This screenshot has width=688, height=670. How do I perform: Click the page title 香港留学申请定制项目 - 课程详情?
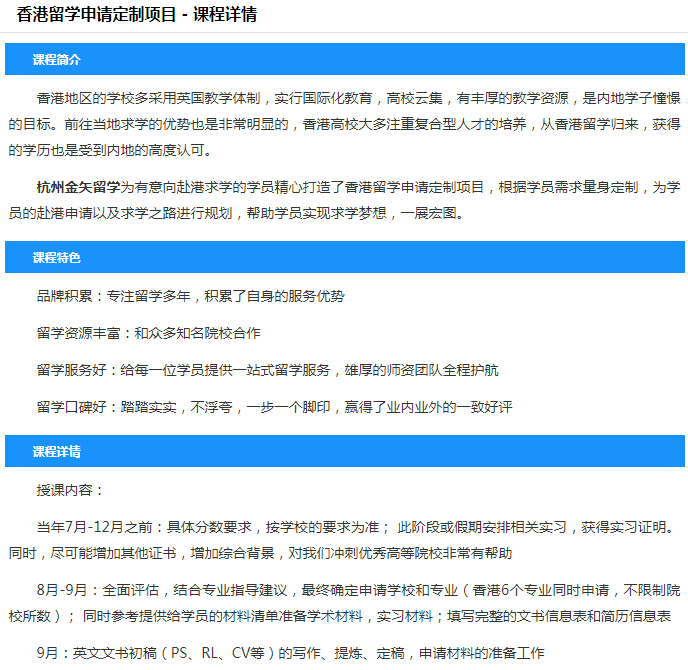pos(136,14)
